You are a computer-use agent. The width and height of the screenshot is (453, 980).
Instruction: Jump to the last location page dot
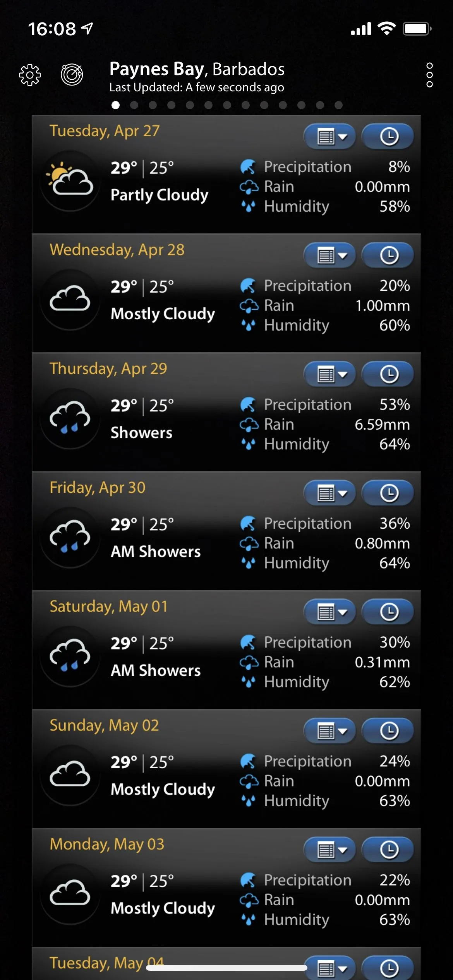click(x=338, y=105)
